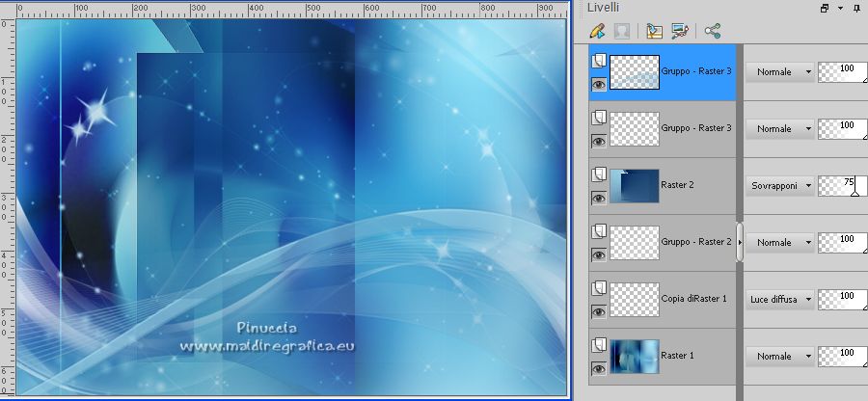Click thumbnail of the blue-highlighted Gruppo - Raster 3 layer
The width and height of the screenshot is (868, 401).
coord(635,72)
